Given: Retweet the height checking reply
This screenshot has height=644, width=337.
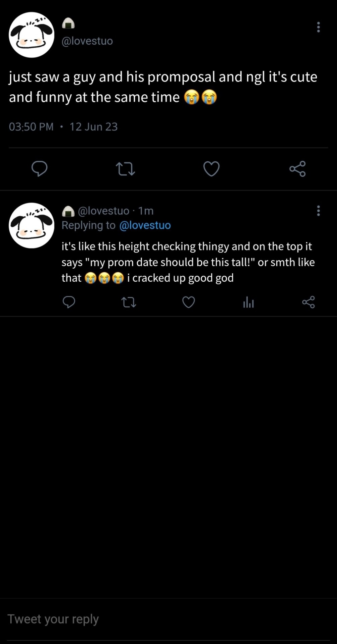Looking at the screenshot, I should pos(129,303).
